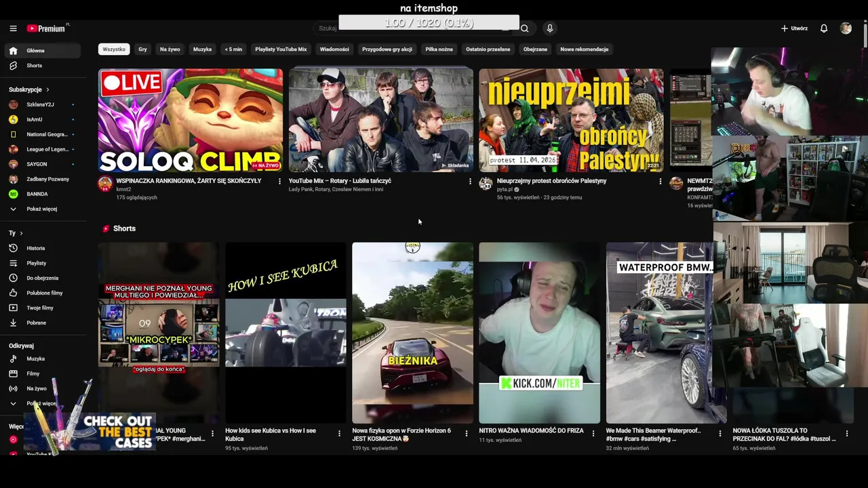868x488 pixels.
Task: Open pyta.pl channel avatar
Action: (486, 184)
